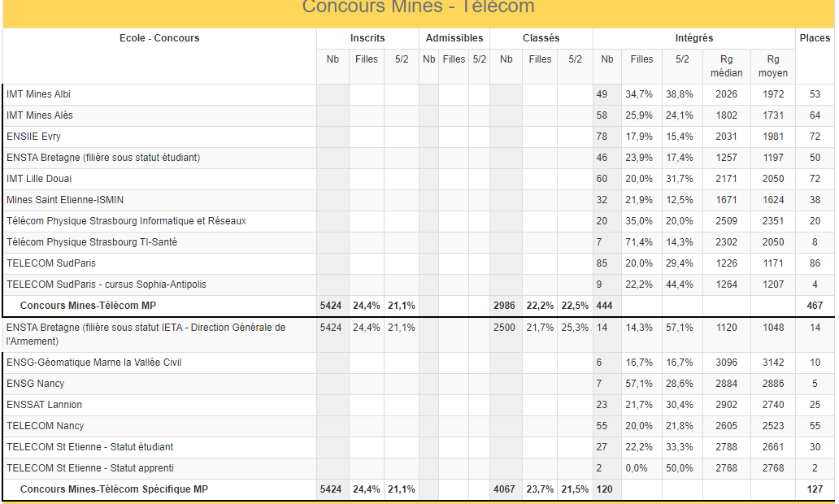Select the ENSG Nancy row
The width and height of the screenshot is (839, 504).
35,384
